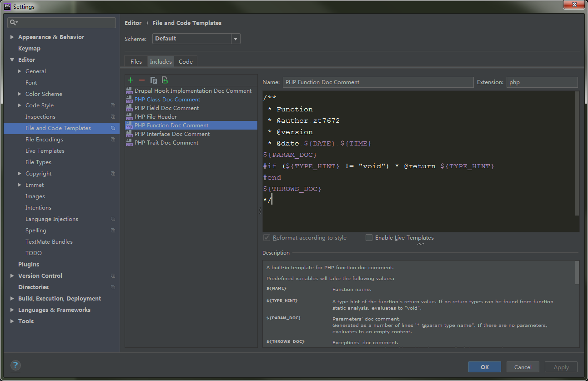Open TextMate Bundles settings
The height and width of the screenshot is (381, 588).
(49, 242)
